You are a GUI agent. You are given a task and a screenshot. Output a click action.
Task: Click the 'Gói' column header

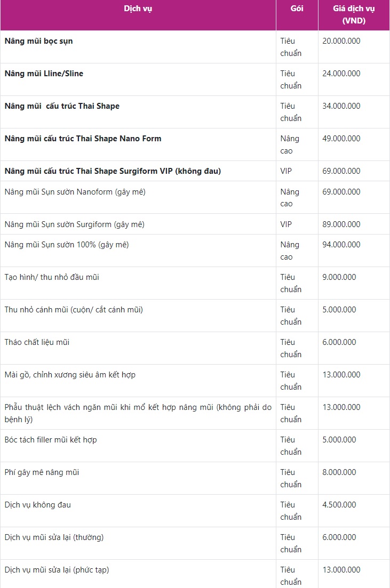(x=297, y=9)
